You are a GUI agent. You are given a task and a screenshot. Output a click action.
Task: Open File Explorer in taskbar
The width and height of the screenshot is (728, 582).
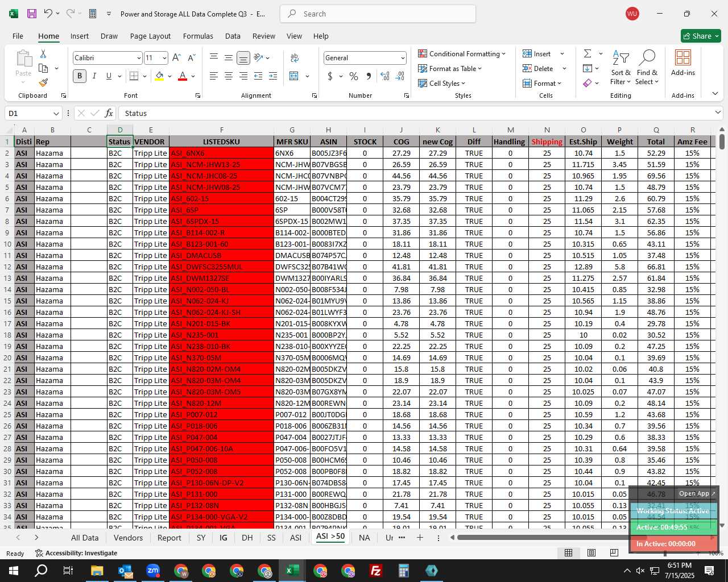[97, 571]
